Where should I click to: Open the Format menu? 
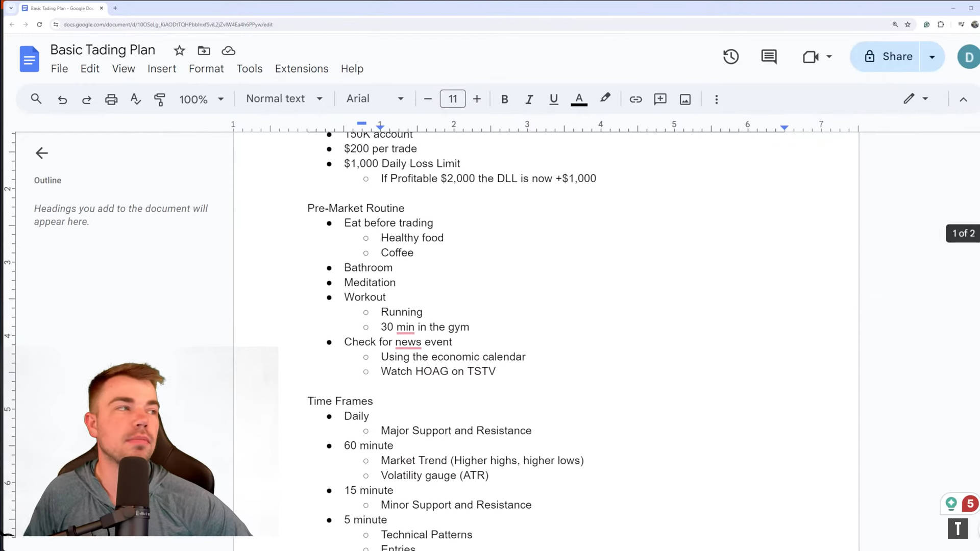pyautogui.click(x=206, y=69)
